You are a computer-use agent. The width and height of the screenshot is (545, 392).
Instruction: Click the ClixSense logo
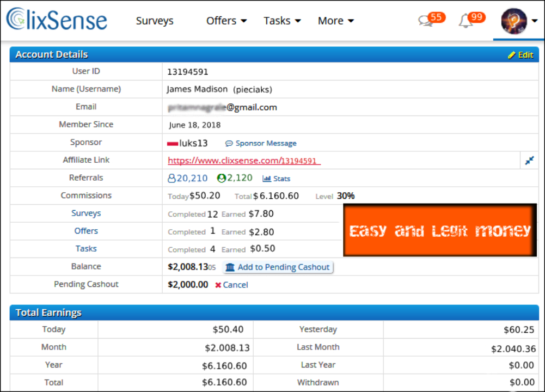click(57, 20)
